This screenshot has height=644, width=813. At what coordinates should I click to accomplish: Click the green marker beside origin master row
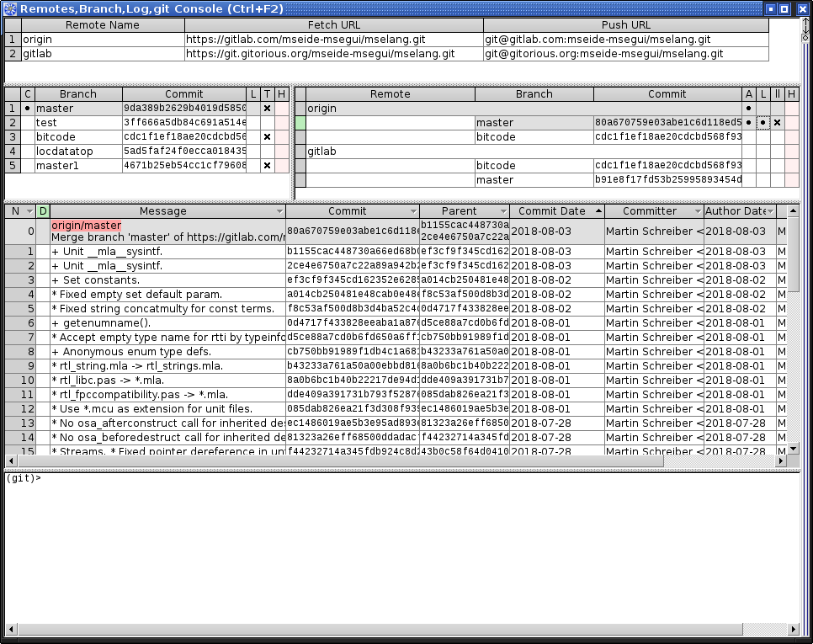pos(300,123)
